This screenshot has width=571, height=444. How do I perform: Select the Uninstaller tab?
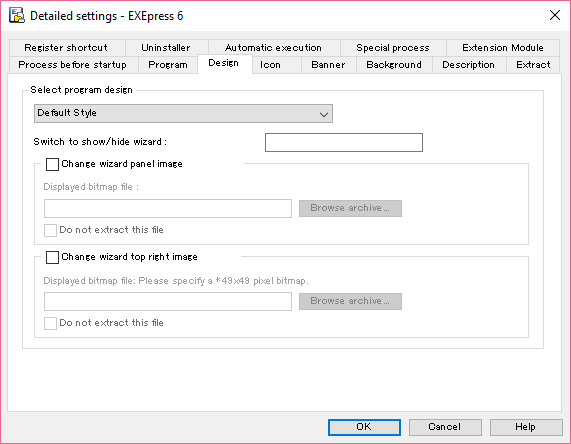tap(166, 48)
